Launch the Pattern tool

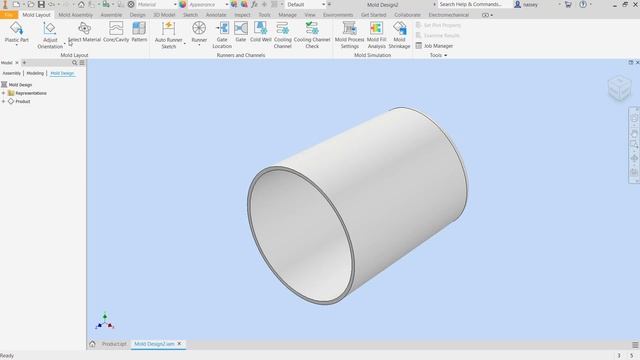pyautogui.click(x=139, y=32)
